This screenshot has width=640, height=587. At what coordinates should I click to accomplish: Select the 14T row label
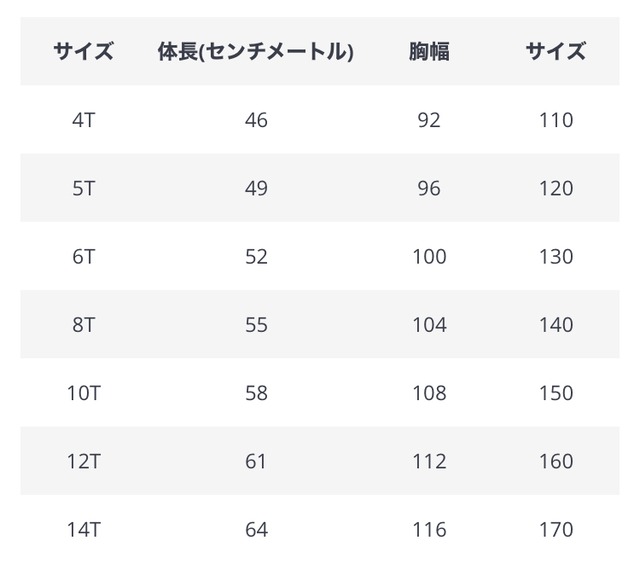click(x=84, y=529)
